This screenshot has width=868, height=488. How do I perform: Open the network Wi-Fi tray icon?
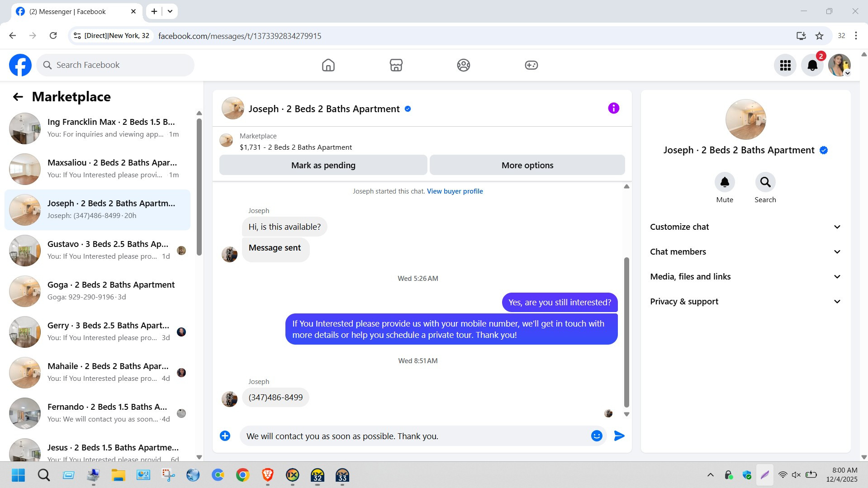click(783, 475)
